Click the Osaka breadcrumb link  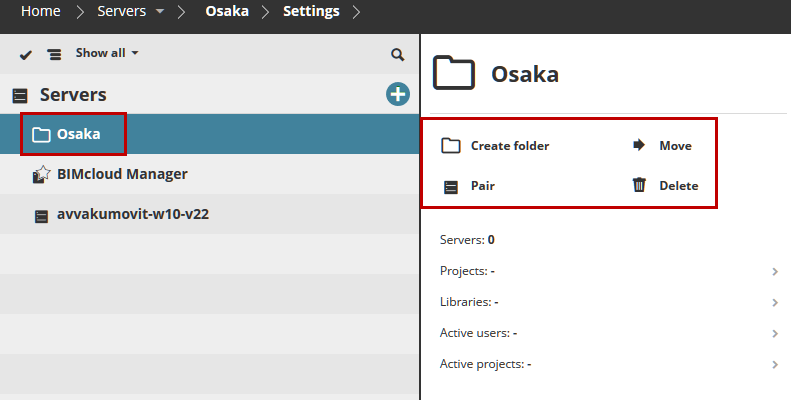pyautogui.click(x=226, y=12)
